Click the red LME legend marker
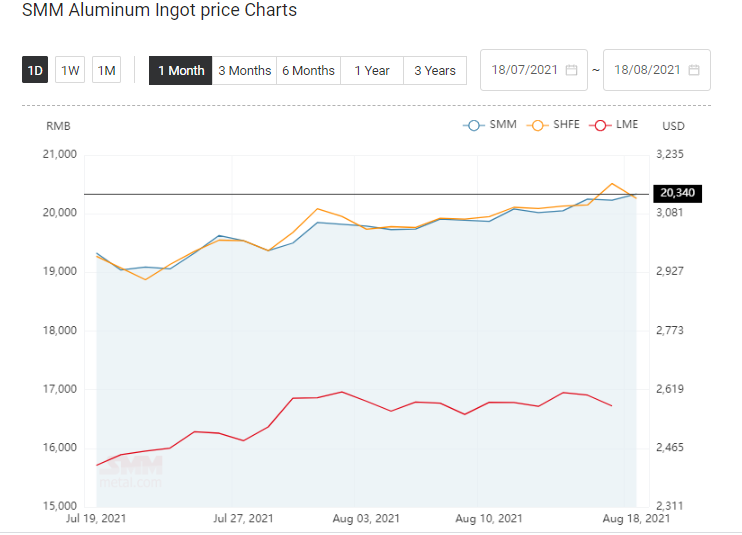The width and height of the screenshot is (742, 535). 600,125
